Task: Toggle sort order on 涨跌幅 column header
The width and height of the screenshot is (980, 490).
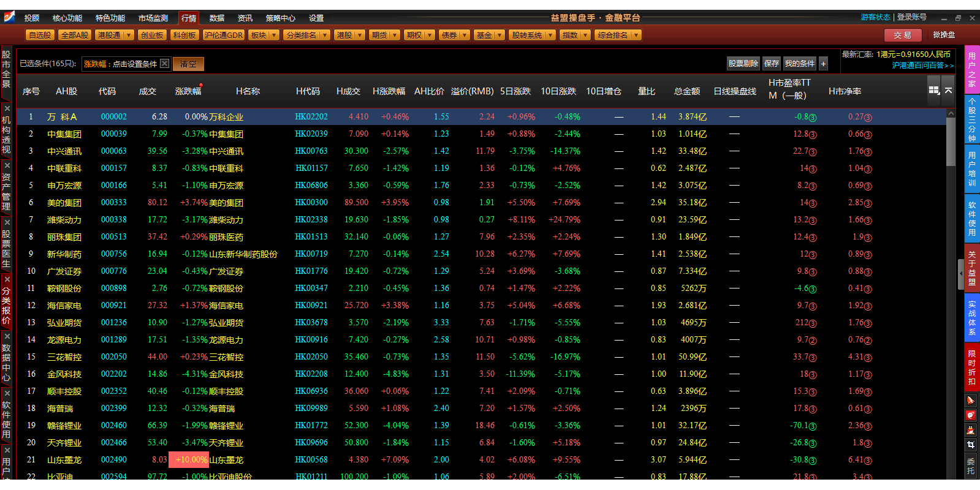Action: (x=188, y=91)
